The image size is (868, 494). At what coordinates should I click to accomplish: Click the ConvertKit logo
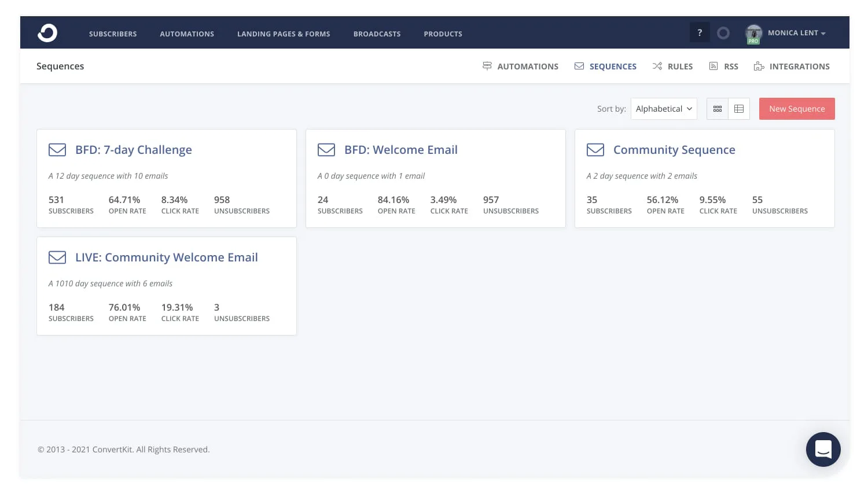click(47, 33)
